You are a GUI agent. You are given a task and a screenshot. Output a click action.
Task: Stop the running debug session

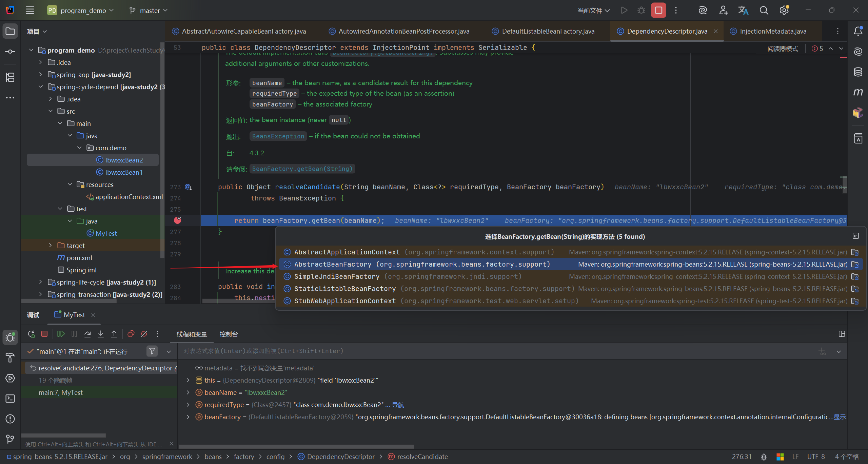[658, 11]
